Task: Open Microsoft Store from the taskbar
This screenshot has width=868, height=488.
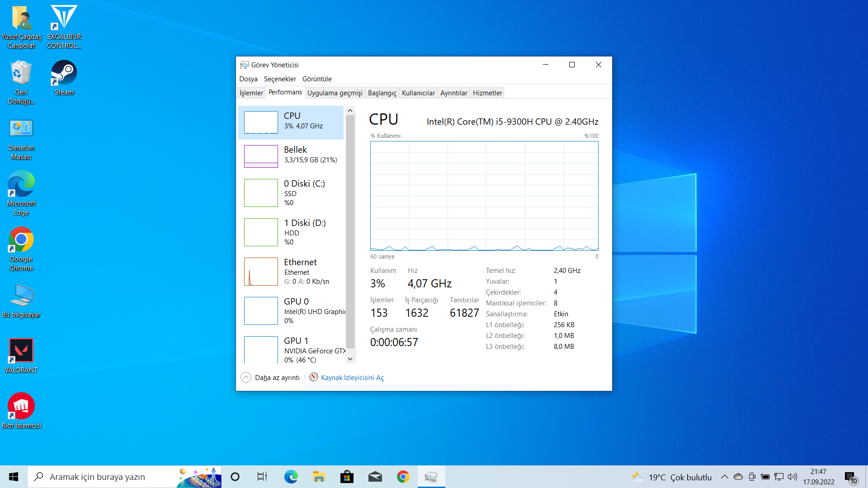Action: coord(347,477)
